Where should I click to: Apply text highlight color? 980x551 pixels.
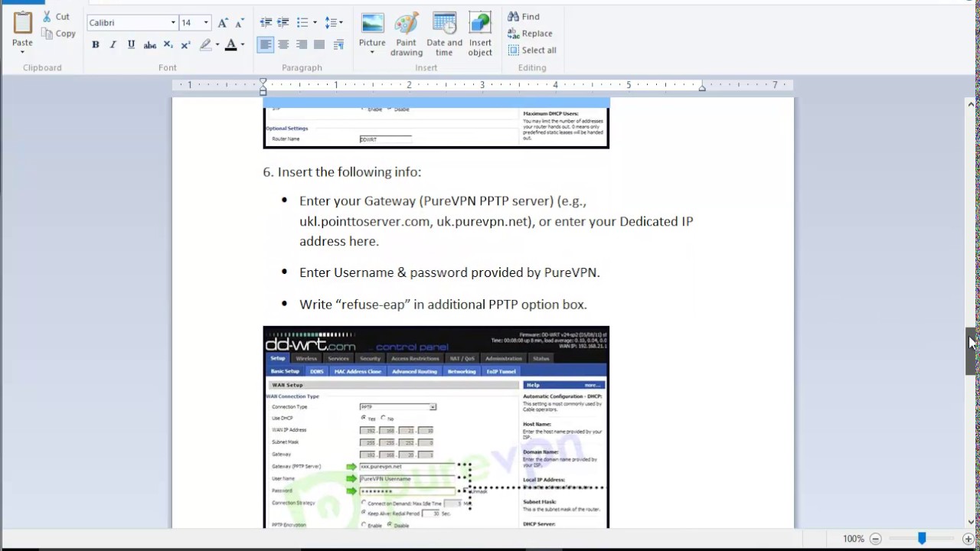click(205, 45)
